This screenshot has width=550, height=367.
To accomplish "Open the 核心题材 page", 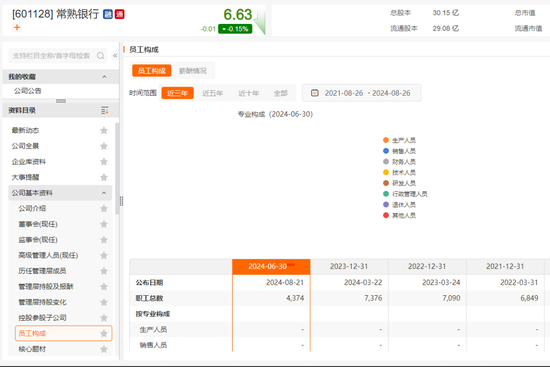I will coord(32,349).
